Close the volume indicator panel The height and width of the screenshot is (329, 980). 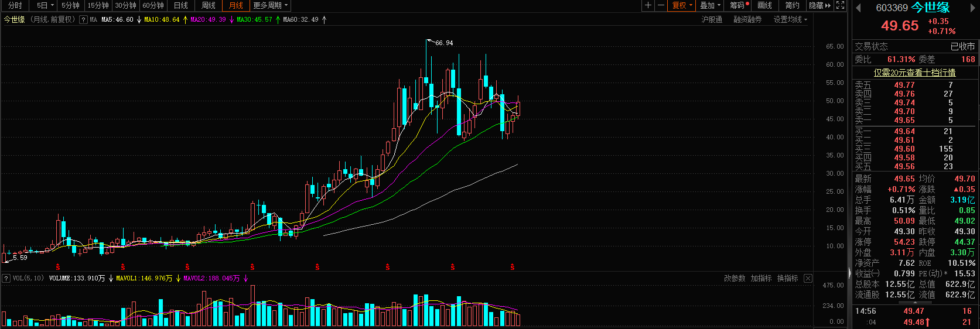point(808,278)
